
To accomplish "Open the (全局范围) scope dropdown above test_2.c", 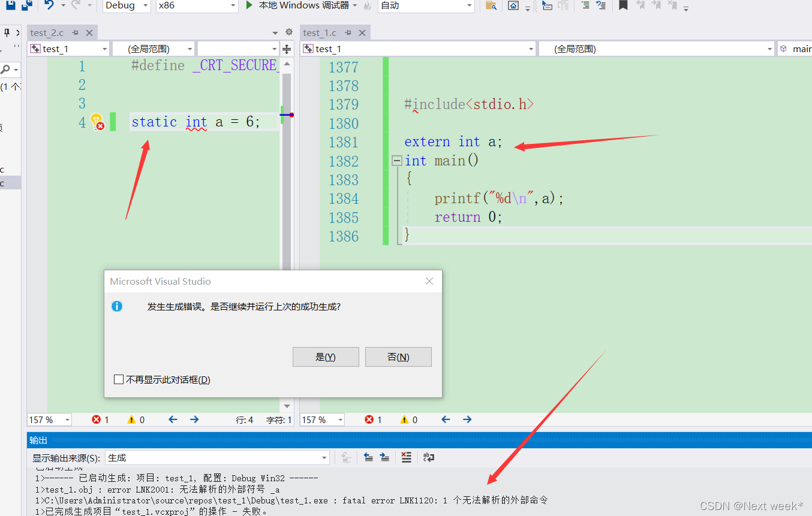I will coord(154,49).
